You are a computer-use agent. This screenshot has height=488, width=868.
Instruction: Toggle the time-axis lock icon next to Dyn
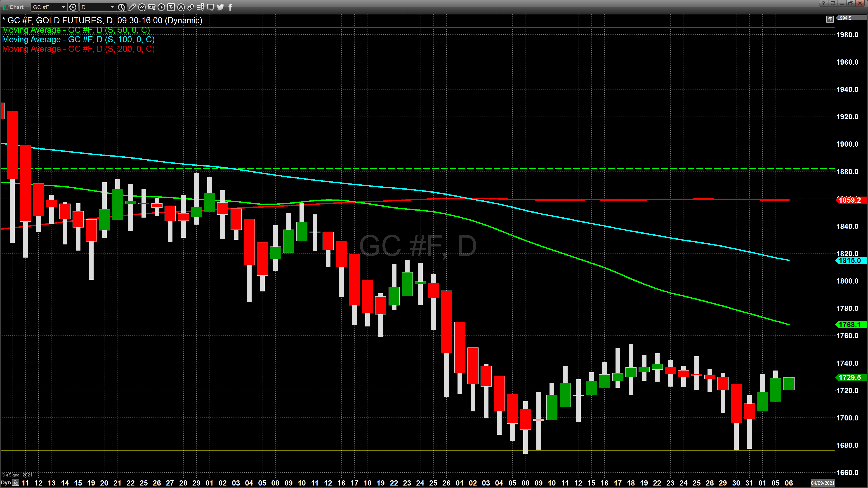(16, 483)
